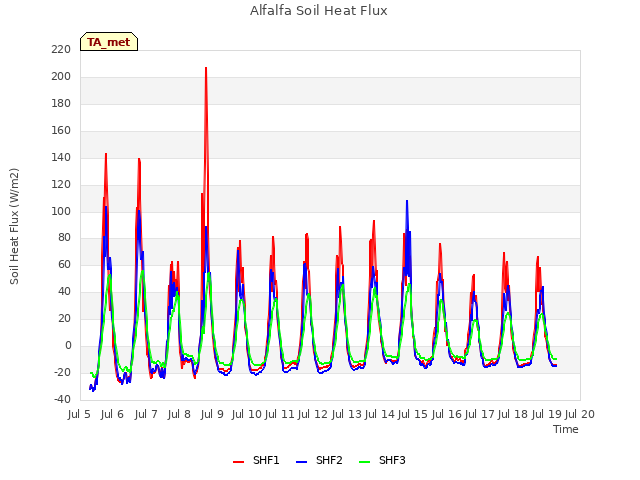The image size is (640, 480).
Task: Click the 160 y-axis tick label
Action: click(x=61, y=130)
